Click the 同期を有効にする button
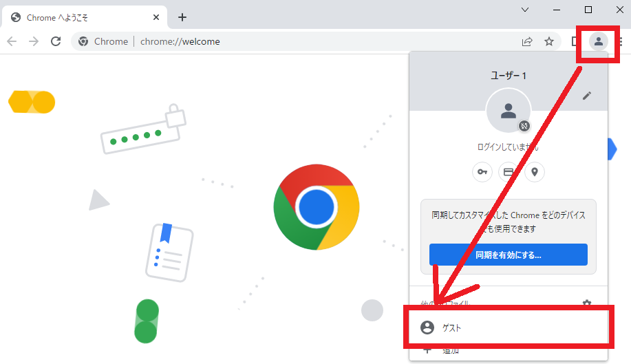631x364 pixels. click(509, 255)
